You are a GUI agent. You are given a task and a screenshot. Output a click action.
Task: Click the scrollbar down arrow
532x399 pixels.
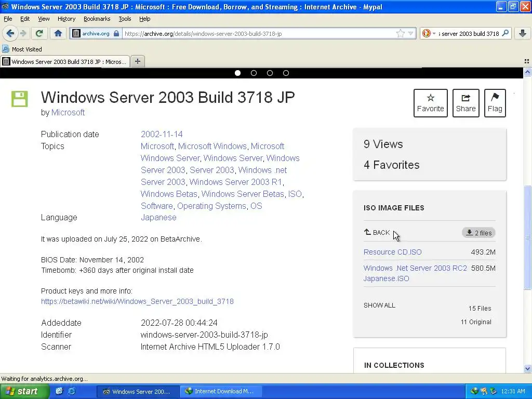(x=527, y=368)
